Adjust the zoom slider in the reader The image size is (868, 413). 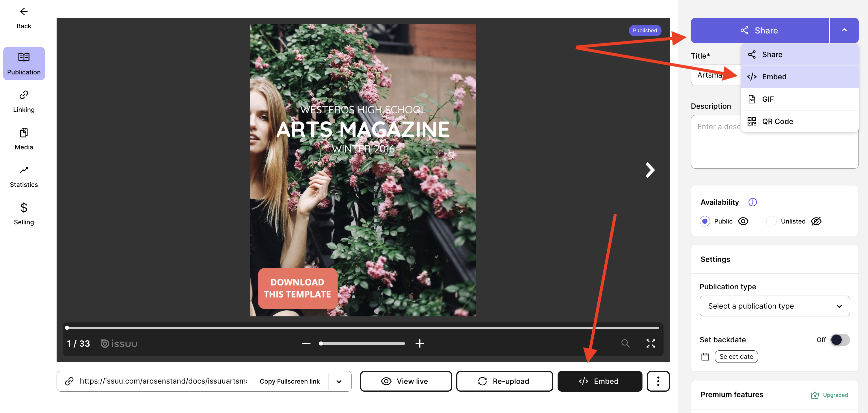tap(362, 343)
